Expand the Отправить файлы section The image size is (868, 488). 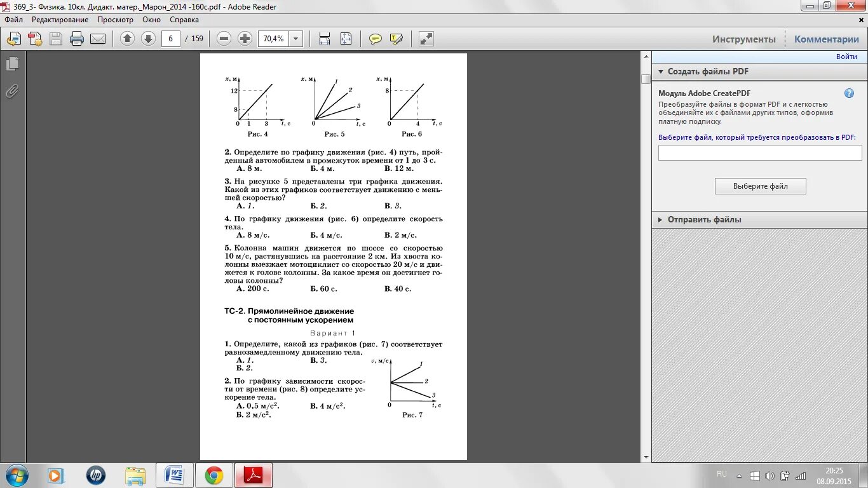point(661,220)
